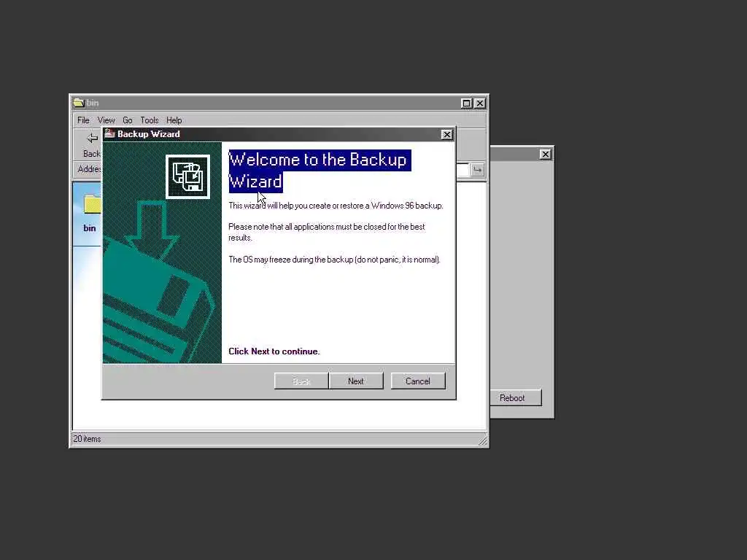The image size is (747, 560).
Task: Click the 'Welcome to the Backup Wizard' heading
Action: point(320,171)
